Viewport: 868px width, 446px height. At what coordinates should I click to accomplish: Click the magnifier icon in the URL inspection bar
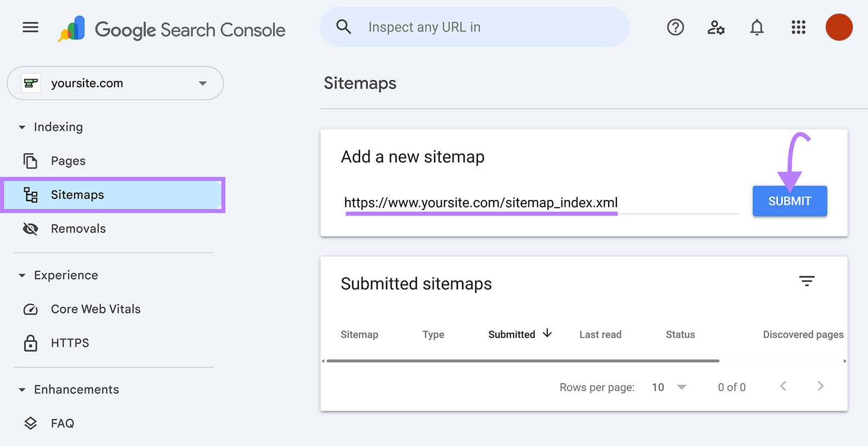click(344, 27)
